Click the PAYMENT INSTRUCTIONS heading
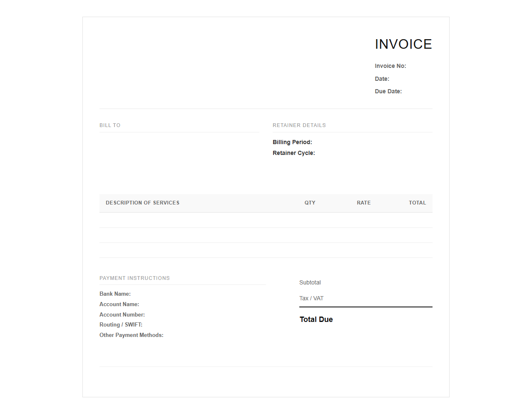Viewport: 532px width, 414px height. [x=134, y=278]
